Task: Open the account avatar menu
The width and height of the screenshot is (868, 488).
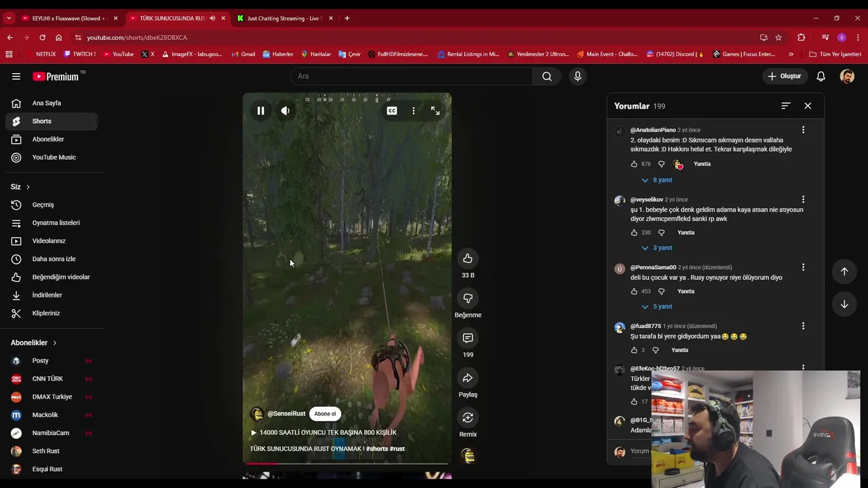Action: tap(847, 76)
